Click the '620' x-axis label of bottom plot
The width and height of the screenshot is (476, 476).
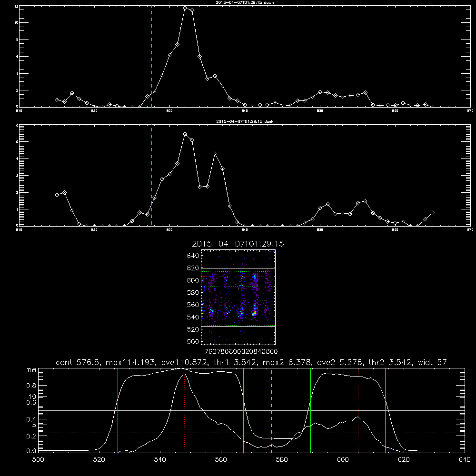pos(404,460)
